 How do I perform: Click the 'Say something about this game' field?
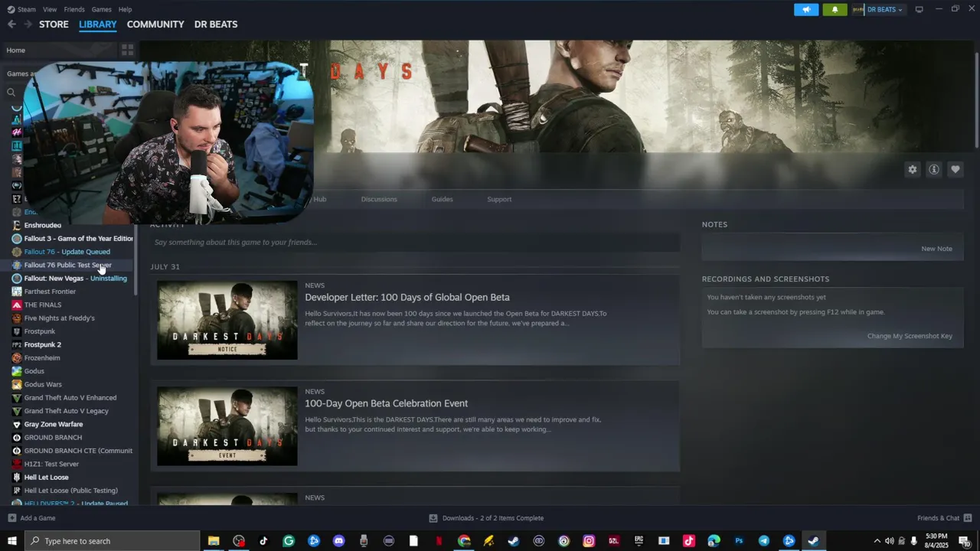click(415, 243)
